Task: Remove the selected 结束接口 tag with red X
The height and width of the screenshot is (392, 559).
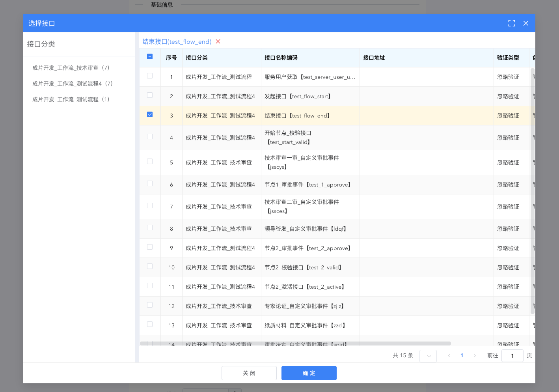Action: tap(218, 41)
